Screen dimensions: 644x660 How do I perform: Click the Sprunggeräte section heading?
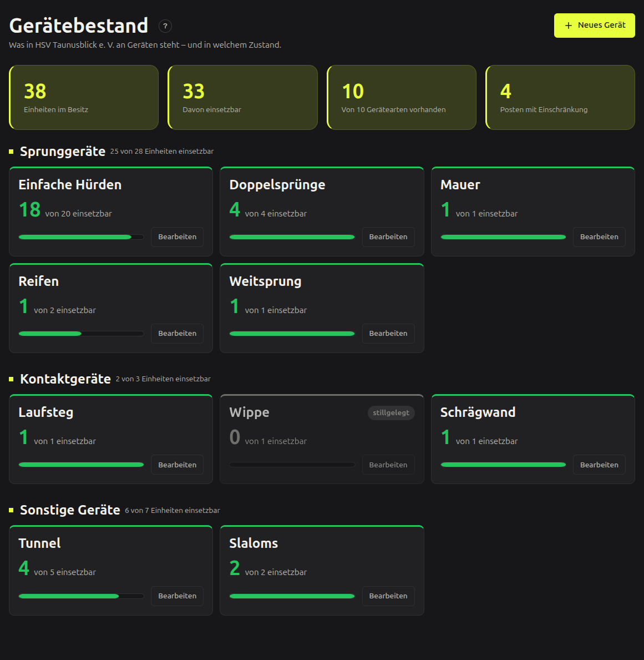pyautogui.click(x=63, y=151)
